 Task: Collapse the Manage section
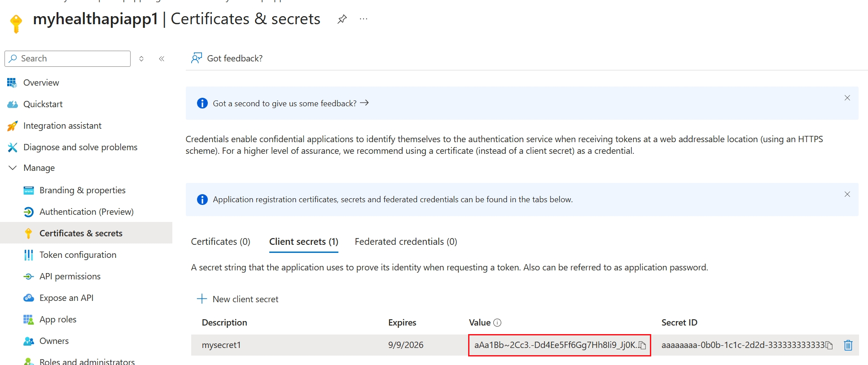[13, 168]
